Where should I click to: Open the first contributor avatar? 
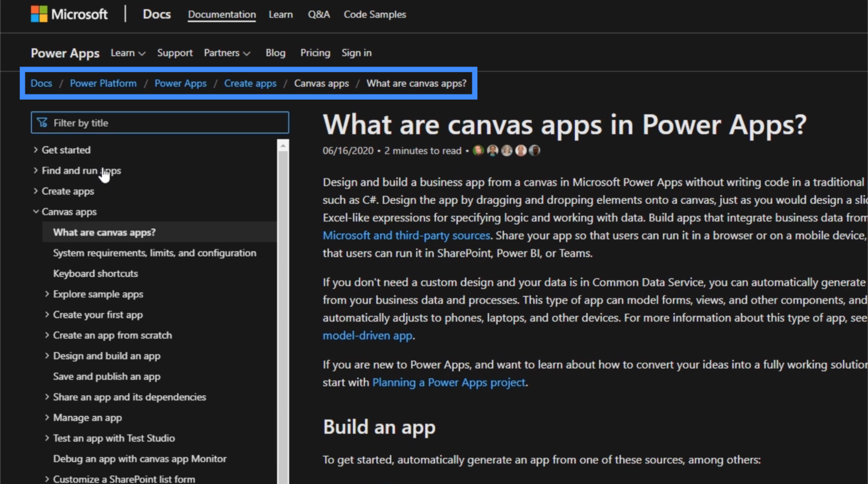click(x=478, y=150)
